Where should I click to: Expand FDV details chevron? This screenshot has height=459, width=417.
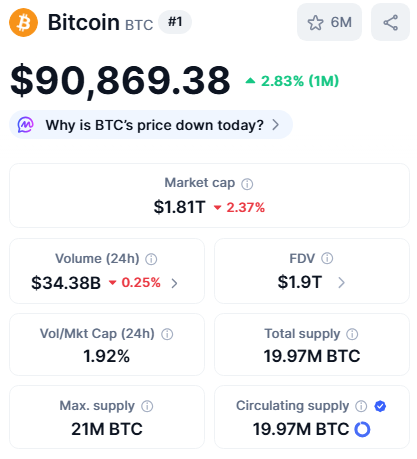coord(341,283)
